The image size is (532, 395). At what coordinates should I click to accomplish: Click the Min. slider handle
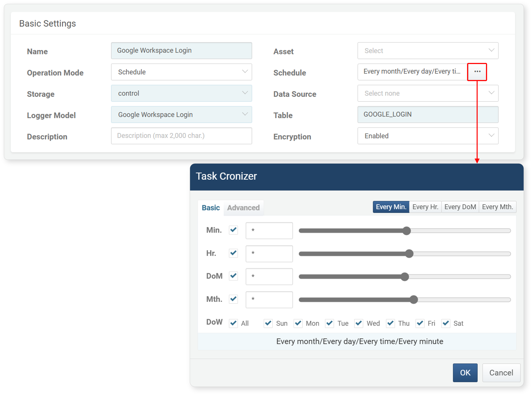coord(406,231)
